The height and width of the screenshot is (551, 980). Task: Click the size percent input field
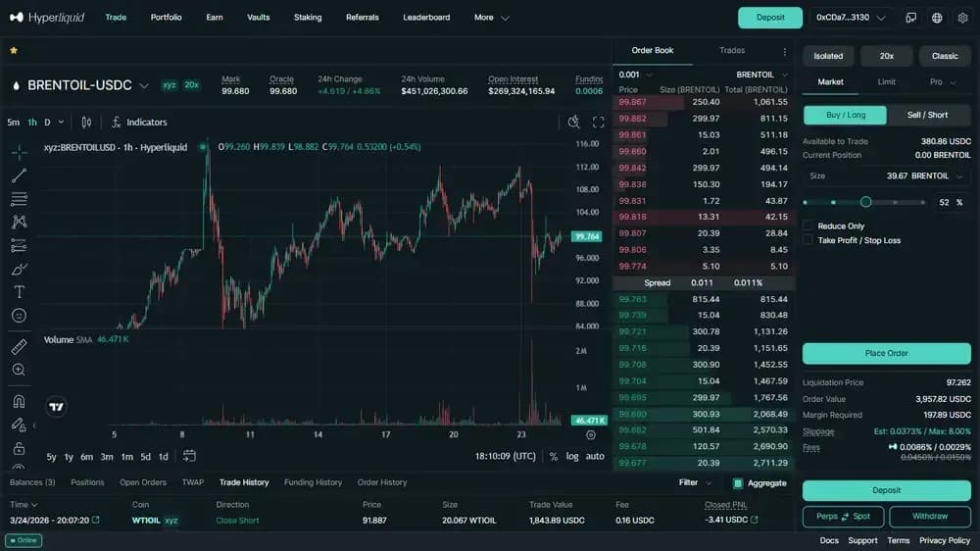[951, 203]
